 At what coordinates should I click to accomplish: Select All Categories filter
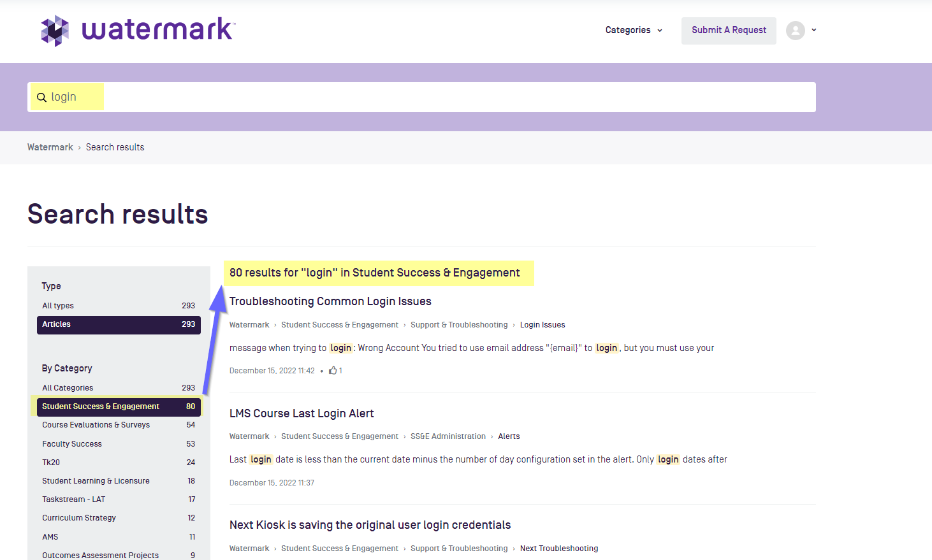pos(119,388)
